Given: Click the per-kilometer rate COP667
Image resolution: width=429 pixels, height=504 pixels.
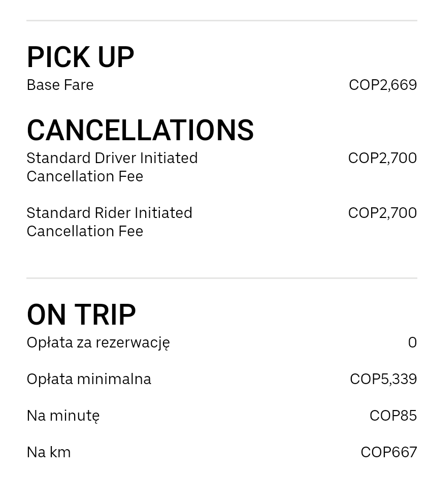Looking at the screenshot, I should pyautogui.click(x=388, y=452).
